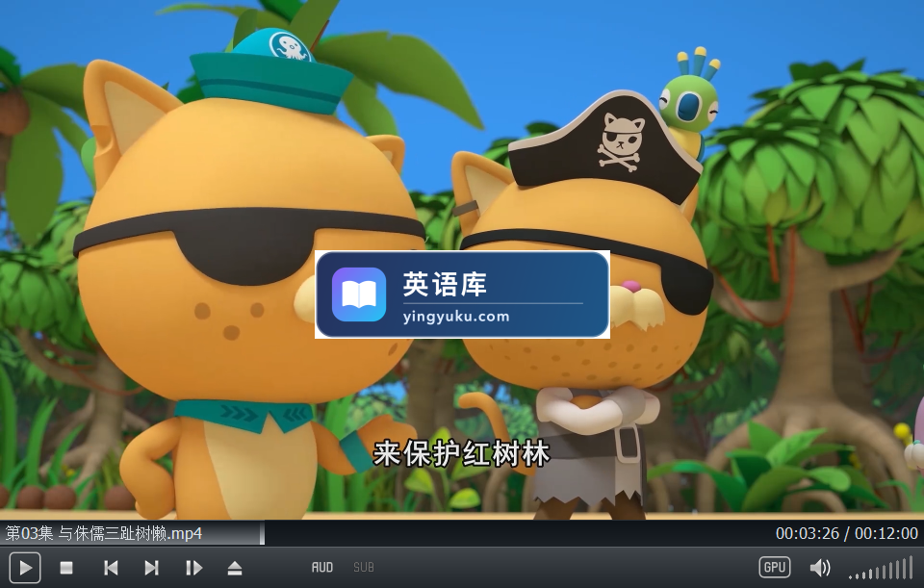Viewport: 924px width, 588px height.
Task: Open the SUB subtitle selector
Action: tap(364, 568)
